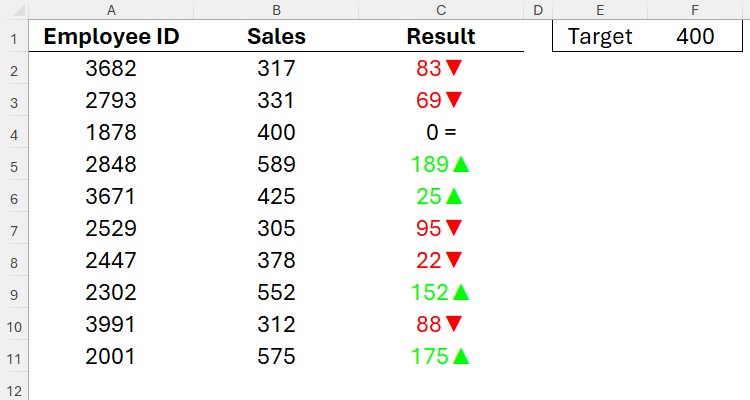750x400 pixels.
Task: Click the Sales header cell
Action: (276, 37)
